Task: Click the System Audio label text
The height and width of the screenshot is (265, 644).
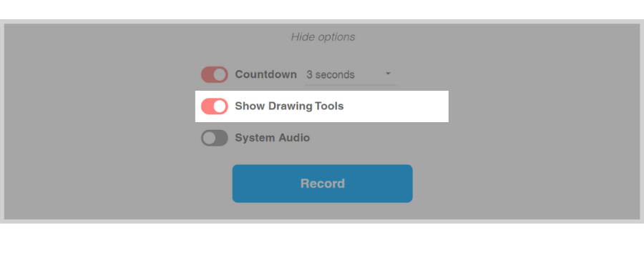Action: click(x=273, y=138)
